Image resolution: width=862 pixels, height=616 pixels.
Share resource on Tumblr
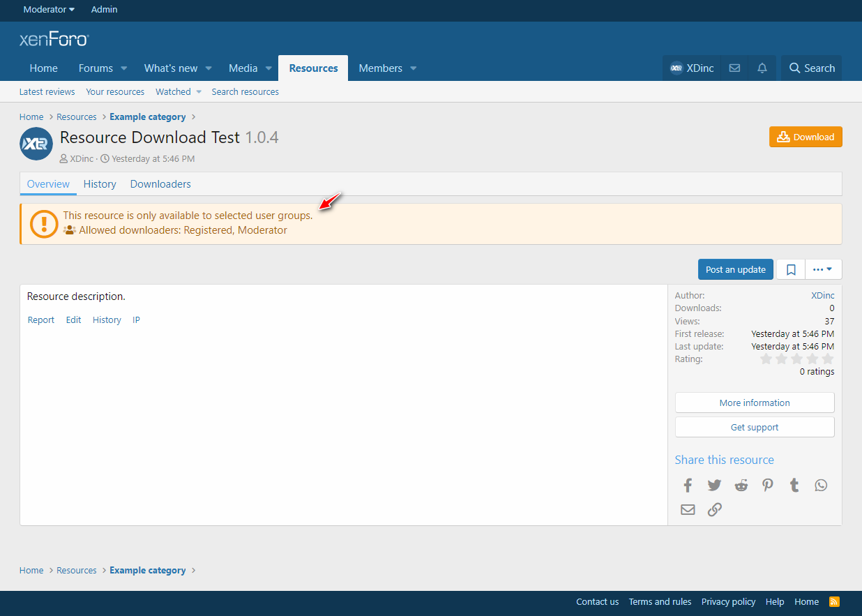[x=794, y=486]
